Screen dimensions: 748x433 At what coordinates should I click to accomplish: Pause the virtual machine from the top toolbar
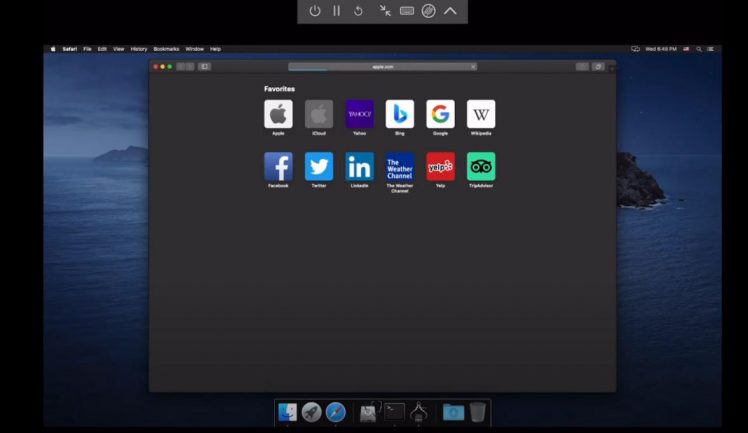[x=336, y=11]
